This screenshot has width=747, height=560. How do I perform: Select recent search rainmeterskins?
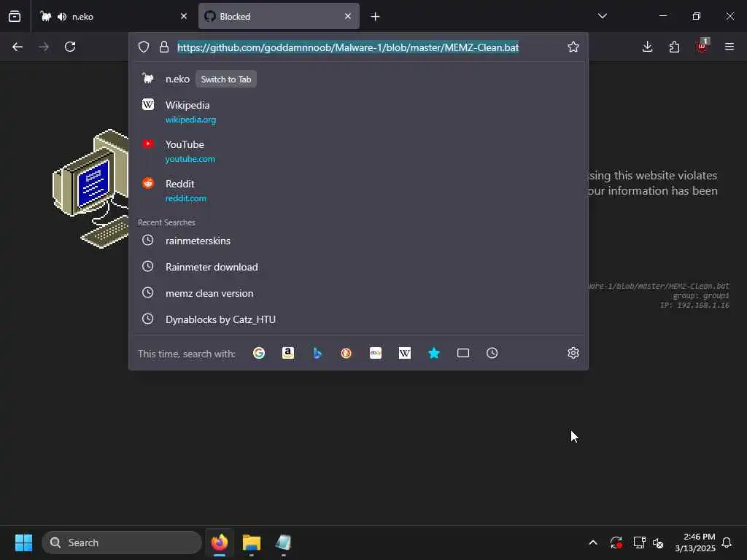(x=358, y=241)
